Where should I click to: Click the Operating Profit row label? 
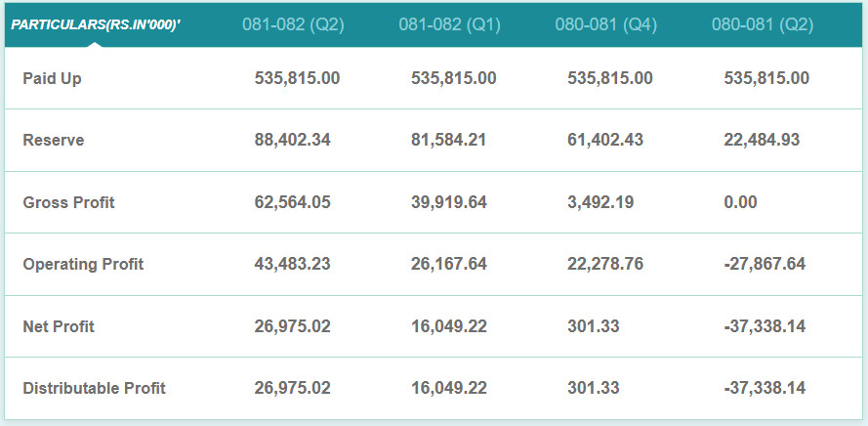tap(83, 264)
